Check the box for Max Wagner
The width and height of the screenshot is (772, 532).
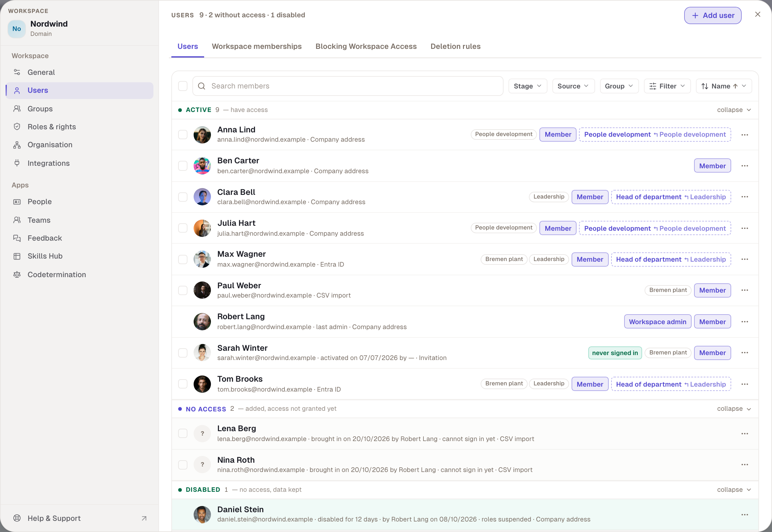point(183,259)
